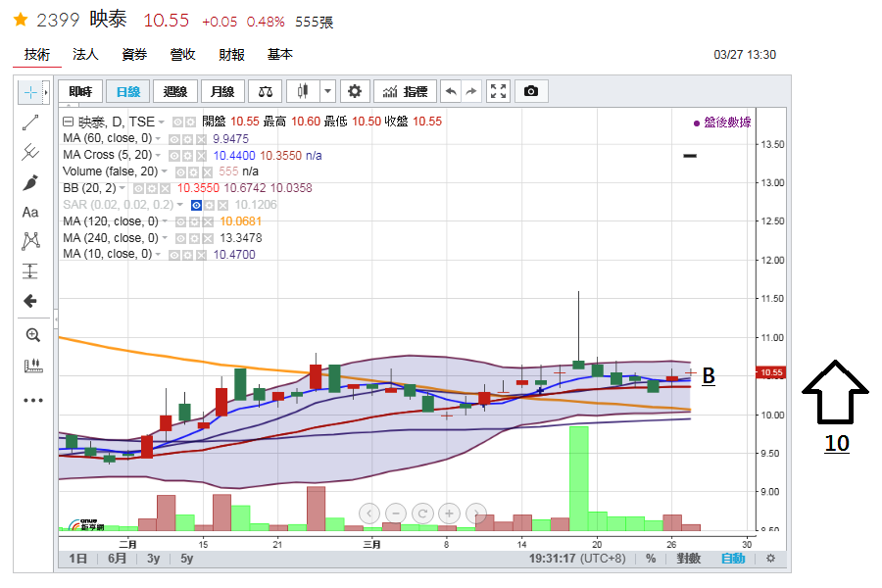The width and height of the screenshot is (882, 588).
Task: Select the XABCD pattern tool
Action: [x=30, y=241]
